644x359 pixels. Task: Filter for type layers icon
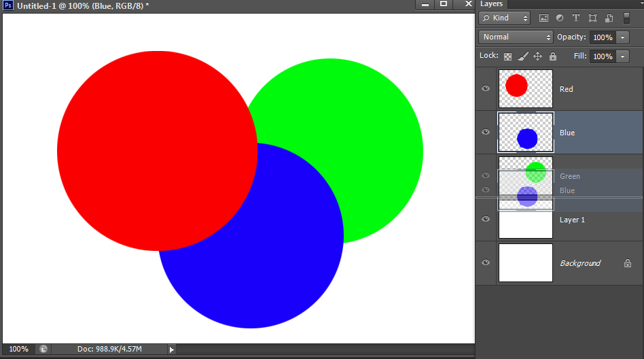point(576,18)
